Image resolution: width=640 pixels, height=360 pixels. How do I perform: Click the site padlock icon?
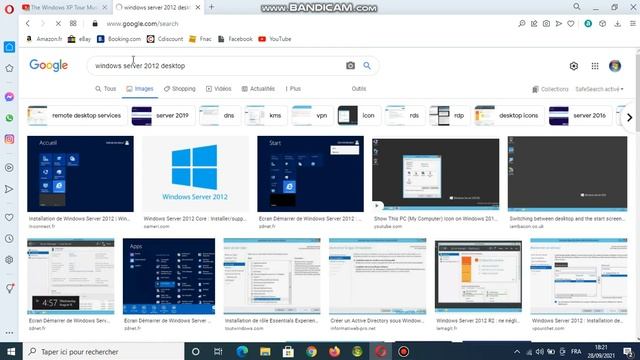95,24
